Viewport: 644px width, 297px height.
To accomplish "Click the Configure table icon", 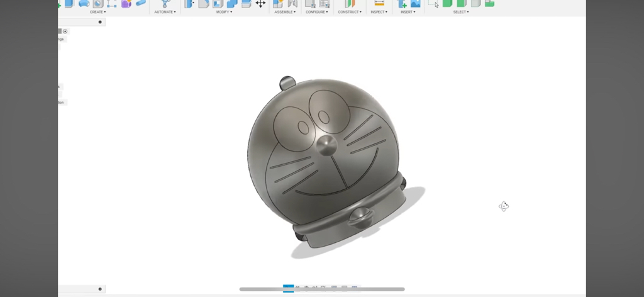I will (x=325, y=4).
